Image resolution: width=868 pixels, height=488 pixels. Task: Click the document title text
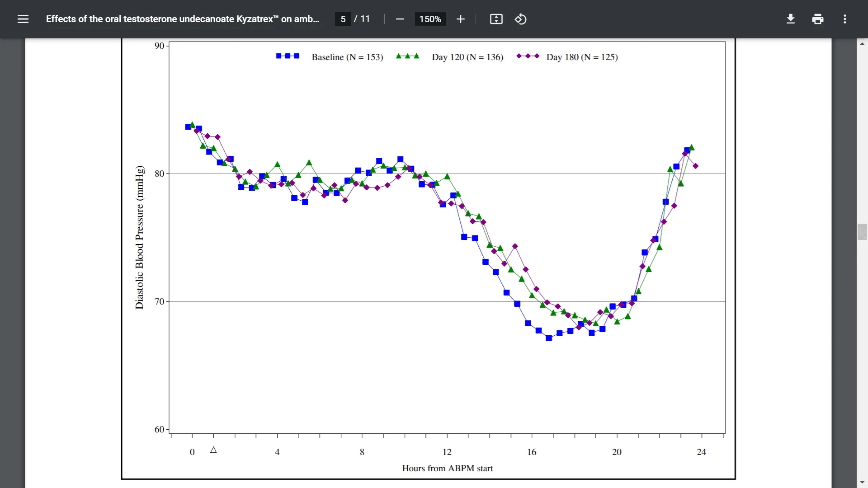point(183,19)
